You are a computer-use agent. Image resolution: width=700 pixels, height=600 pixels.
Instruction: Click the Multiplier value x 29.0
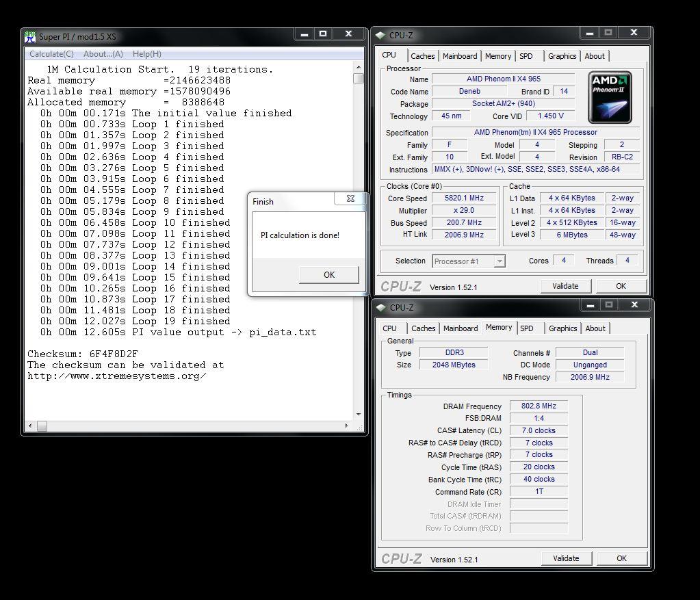tap(464, 210)
